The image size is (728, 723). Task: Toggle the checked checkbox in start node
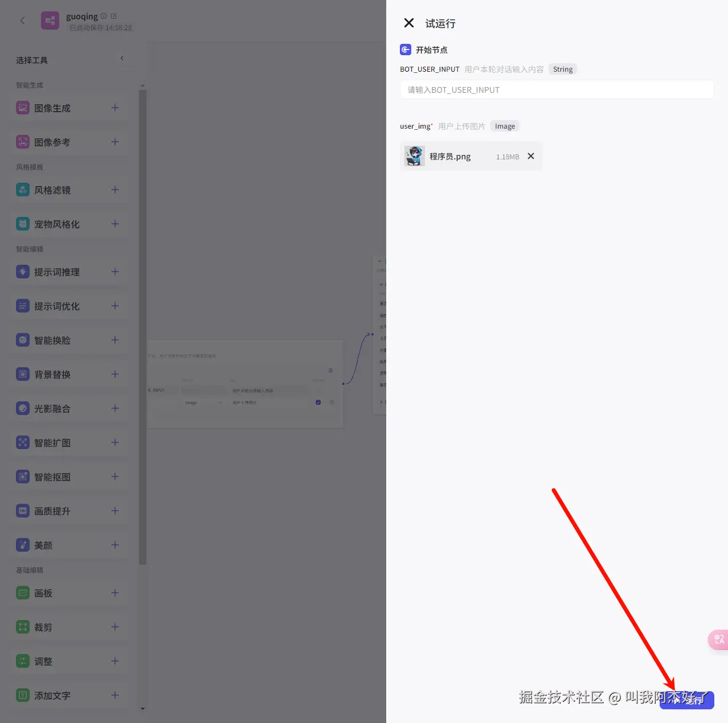click(318, 402)
